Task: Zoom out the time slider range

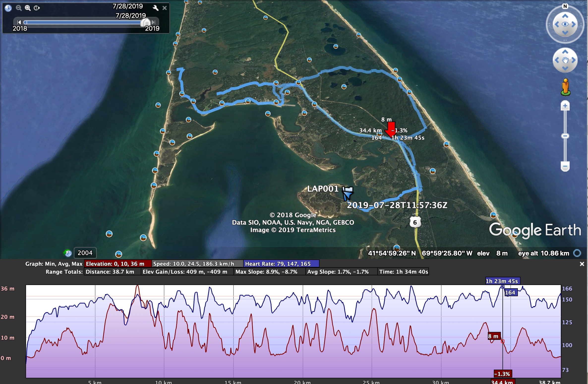Action: tap(19, 8)
